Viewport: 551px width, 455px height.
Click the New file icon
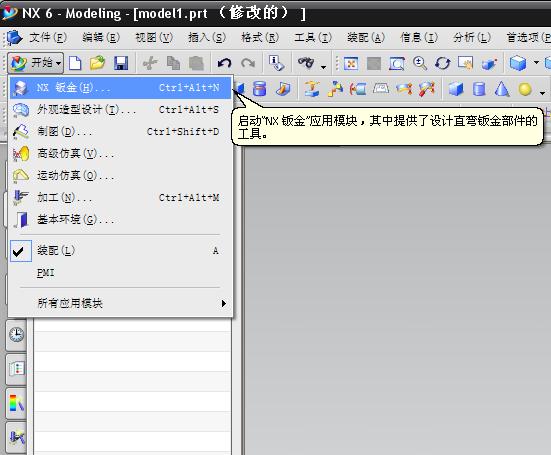click(75, 63)
